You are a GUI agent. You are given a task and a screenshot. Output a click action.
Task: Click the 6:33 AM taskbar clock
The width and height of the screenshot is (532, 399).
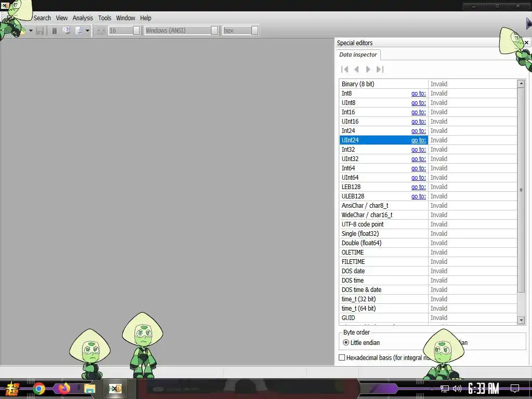pyautogui.click(x=484, y=389)
